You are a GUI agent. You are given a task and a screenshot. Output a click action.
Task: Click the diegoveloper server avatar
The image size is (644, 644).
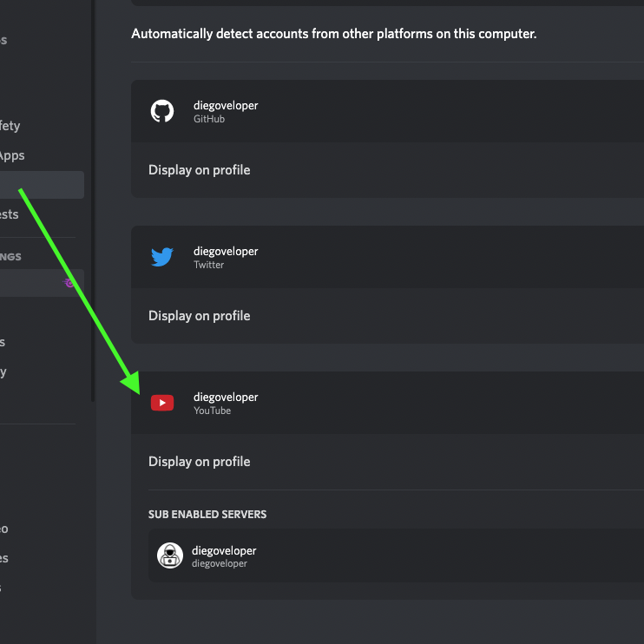click(169, 555)
